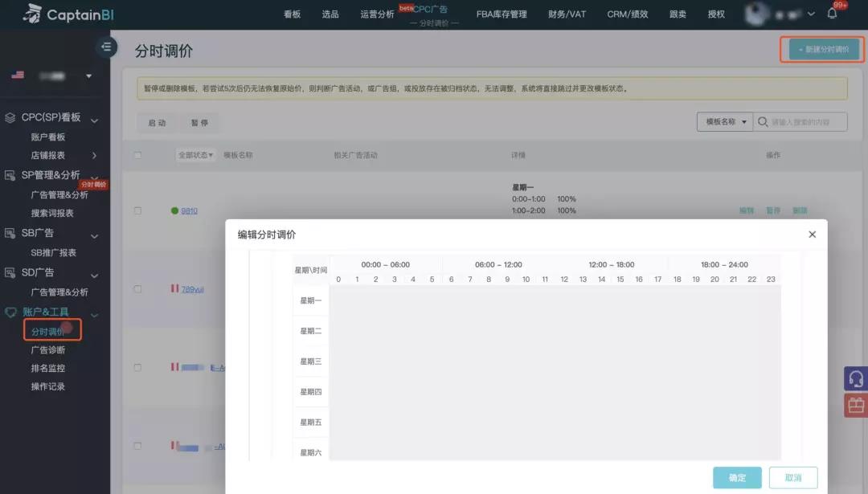Collapse the SB广告 section chevron
This screenshot has width=868, height=494.
pyautogui.click(x=95, y=236)
